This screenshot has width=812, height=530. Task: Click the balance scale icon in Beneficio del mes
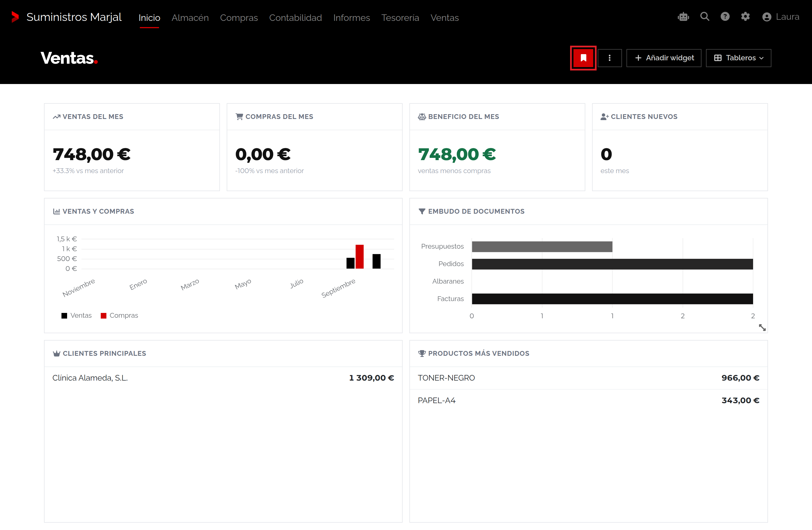pos(422,117)
